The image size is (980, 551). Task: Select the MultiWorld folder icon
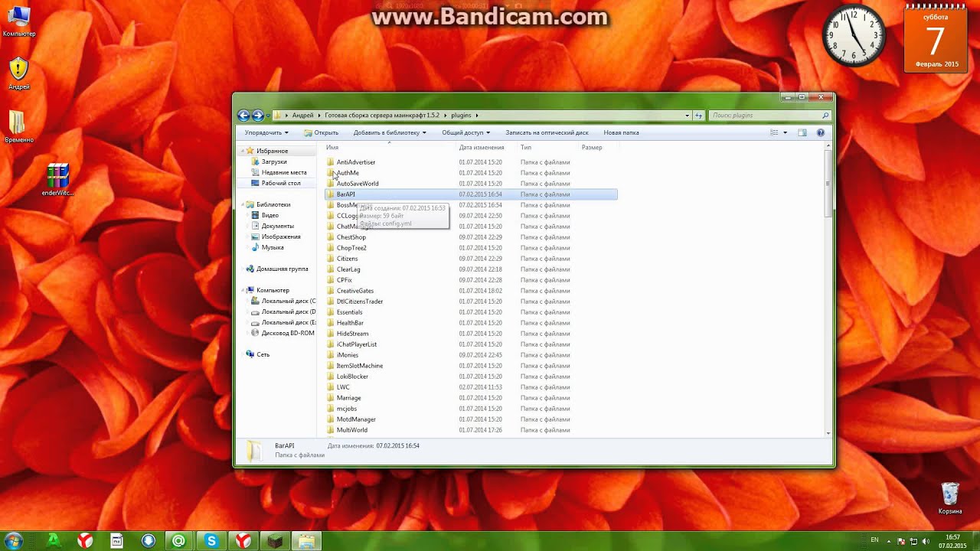pyautogui.click(x=331, y=430)
